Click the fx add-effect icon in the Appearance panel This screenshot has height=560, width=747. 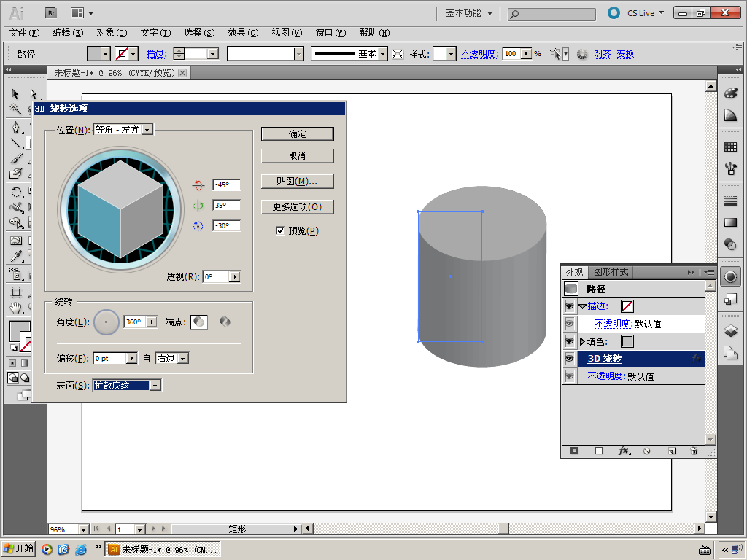coord(624,451)
